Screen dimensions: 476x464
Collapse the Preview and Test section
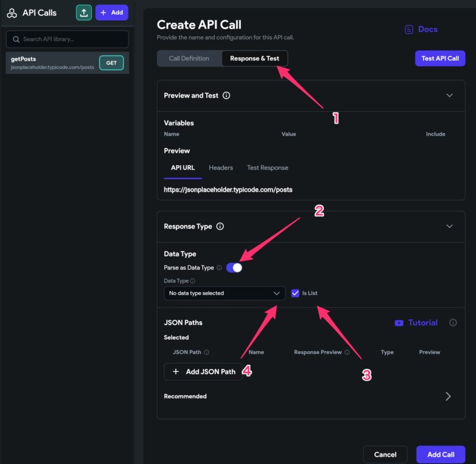(x=449, y=95)
